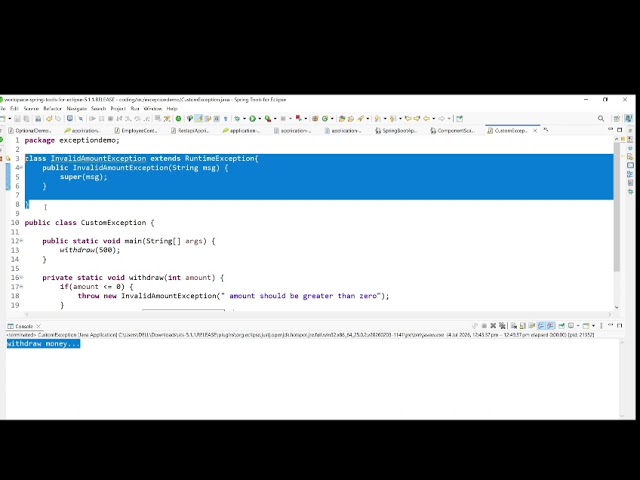Click the Previous Annotation icon

click(x=393, y=119)
